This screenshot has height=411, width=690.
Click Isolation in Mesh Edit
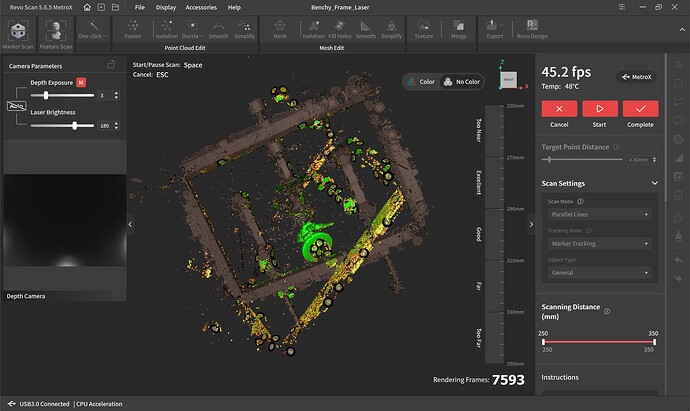coord(314,29)
